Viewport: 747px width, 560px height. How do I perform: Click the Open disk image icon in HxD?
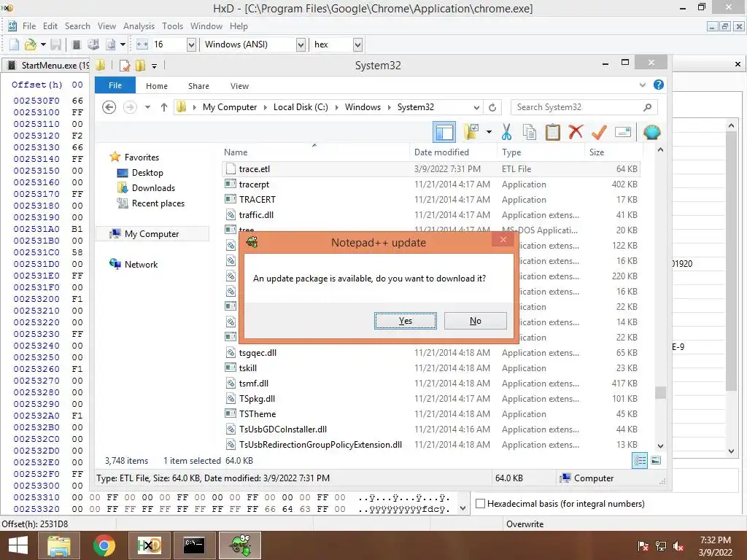(x=111, y=44)
